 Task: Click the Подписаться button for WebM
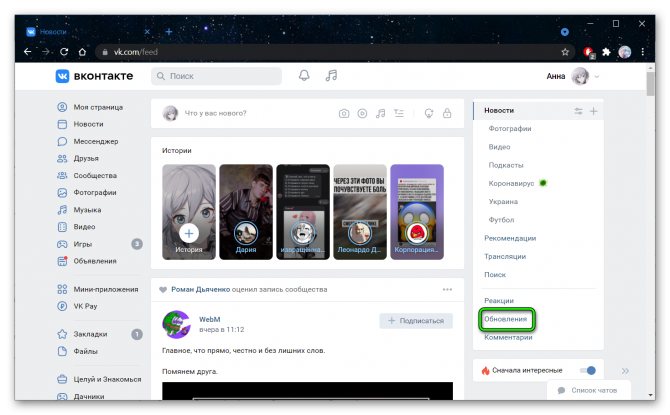click(416, 321)
